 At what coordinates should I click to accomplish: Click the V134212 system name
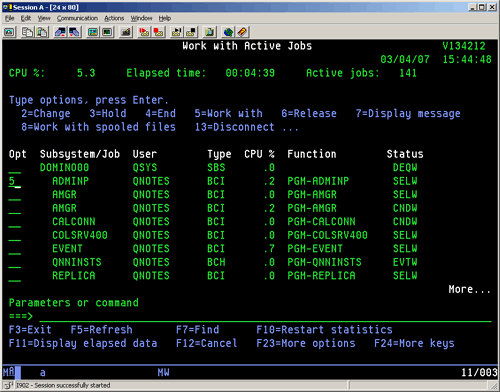464,46
